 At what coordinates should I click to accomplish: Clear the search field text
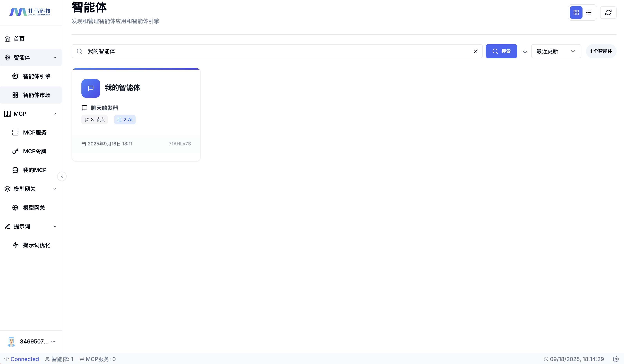point(475,51)
